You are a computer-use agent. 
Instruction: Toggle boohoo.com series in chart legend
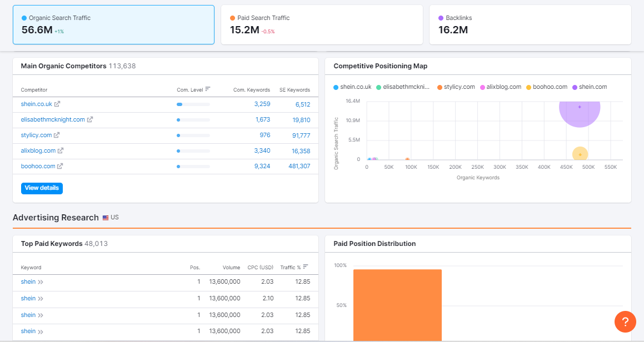click(x=546, y=87)
